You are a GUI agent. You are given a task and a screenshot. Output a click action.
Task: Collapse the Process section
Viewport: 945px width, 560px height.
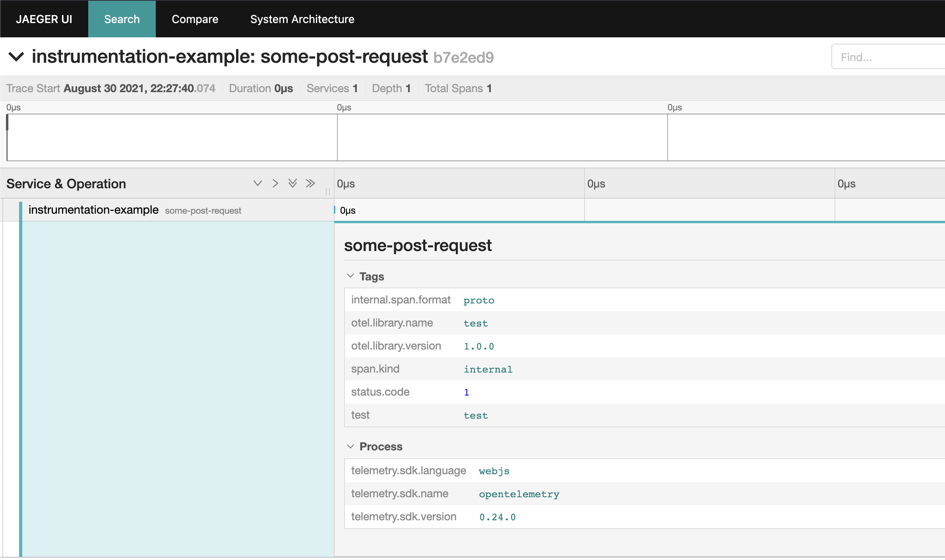coord(351,446)
